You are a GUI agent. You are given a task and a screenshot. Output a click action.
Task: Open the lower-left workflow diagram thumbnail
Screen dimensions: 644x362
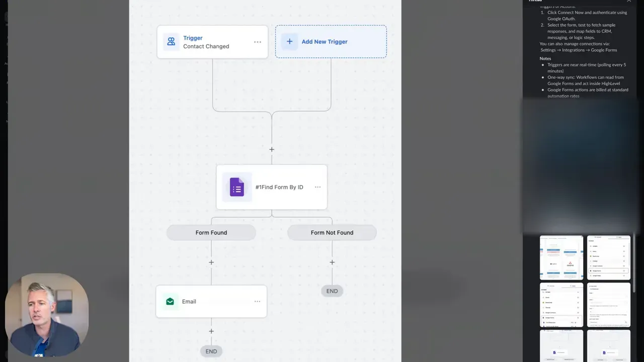[561, 346]
